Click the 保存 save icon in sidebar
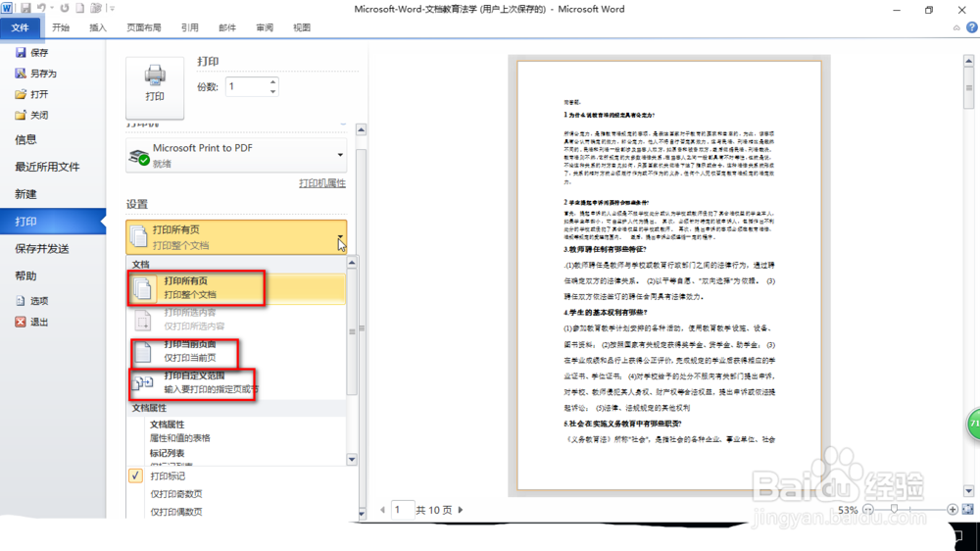The width and height of the screenshot is (980, 551). (x=21, y=53)
